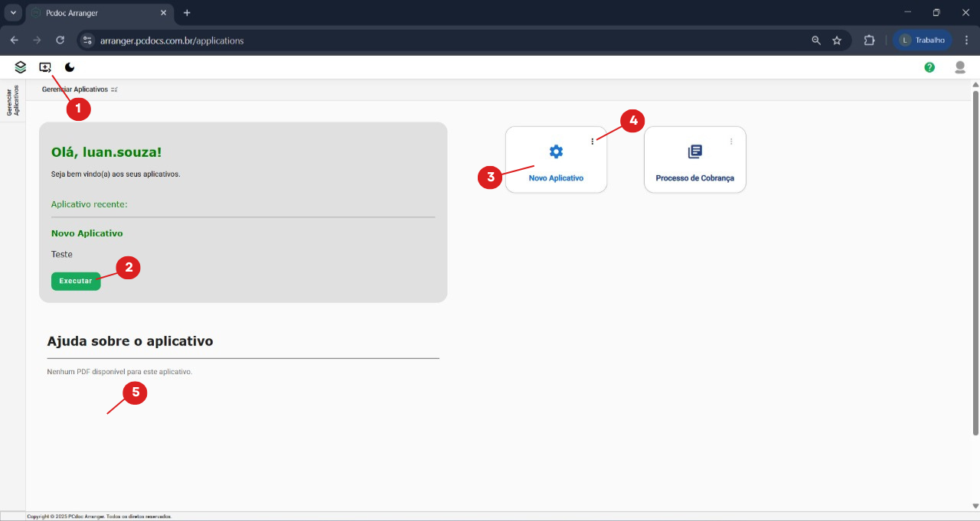Bookmark this page with the star icon
The width and height of the screenshot is (980, 521).
pyautogui.click(x=837, y=41)
